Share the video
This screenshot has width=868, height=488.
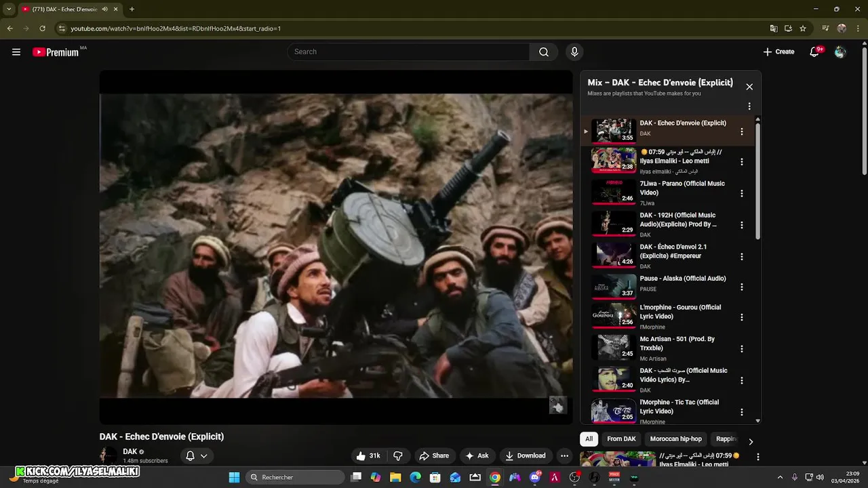point(434,455)
